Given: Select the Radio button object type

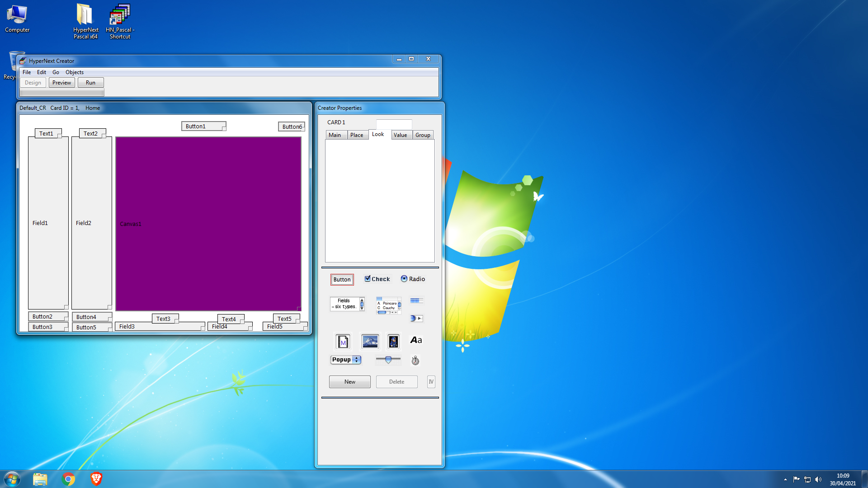Looking at the screenshot, I should click(x=413, y=279).
